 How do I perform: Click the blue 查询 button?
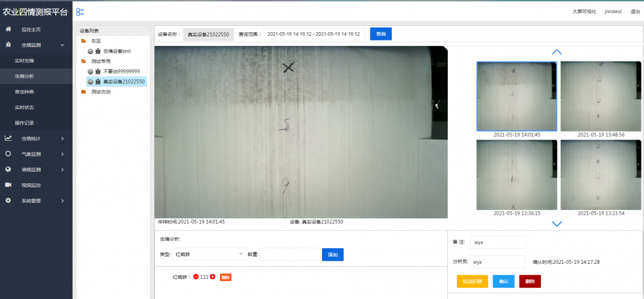click(380, 34)
